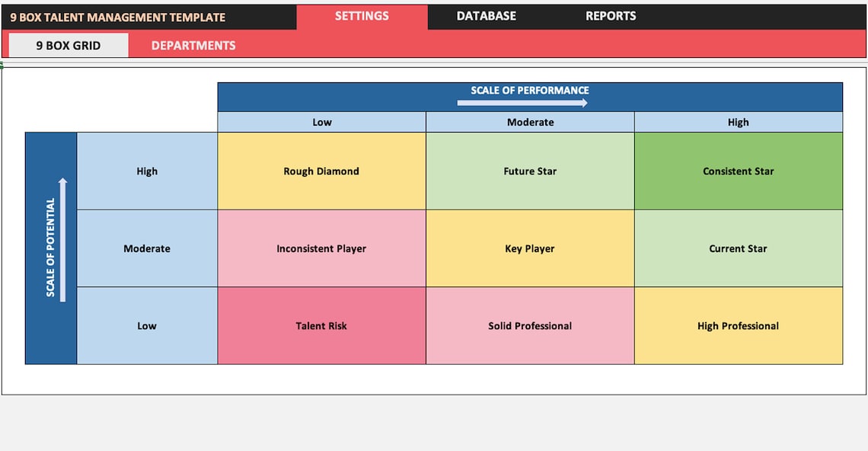868x451 pixels.
Task: Click the Consistent Star green cell
Action: 739,171
